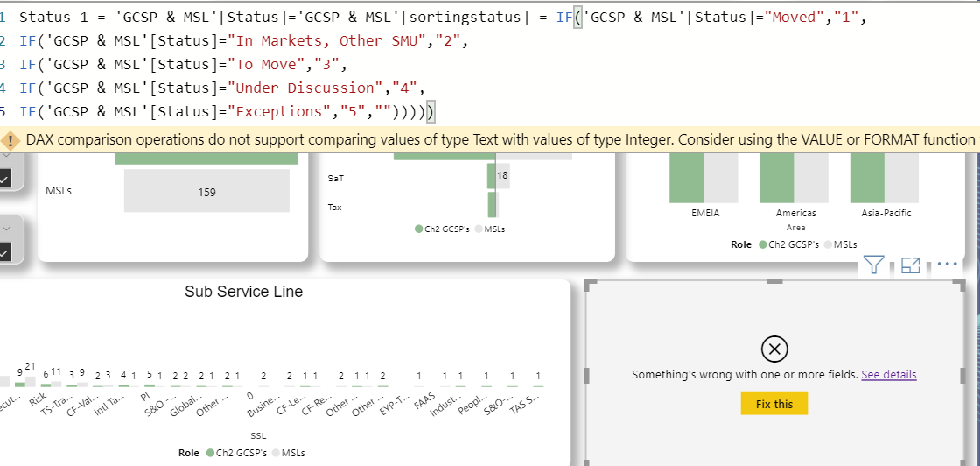Click the TS-Tra... label on the SSL axis
The width and height of the screenshot is (980, 466).
(x=58, y=405)
